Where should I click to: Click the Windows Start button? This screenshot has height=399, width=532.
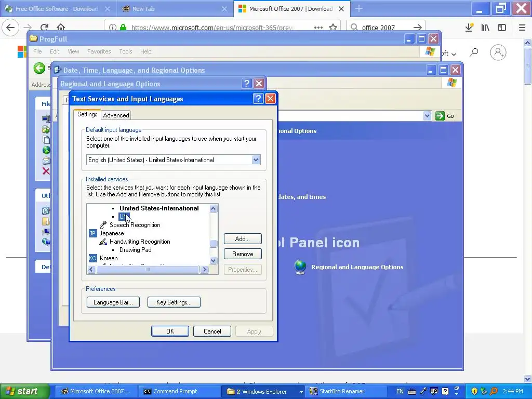pos(25,392)
